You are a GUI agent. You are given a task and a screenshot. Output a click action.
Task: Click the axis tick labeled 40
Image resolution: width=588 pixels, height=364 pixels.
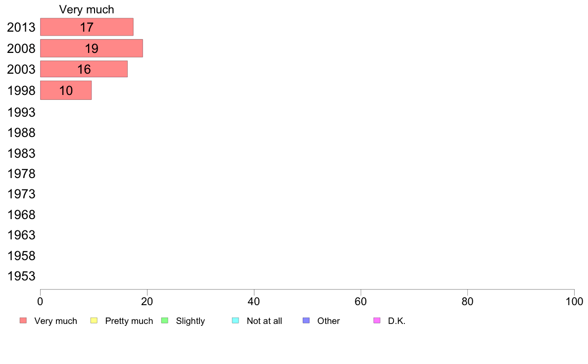tap(254, 301)
